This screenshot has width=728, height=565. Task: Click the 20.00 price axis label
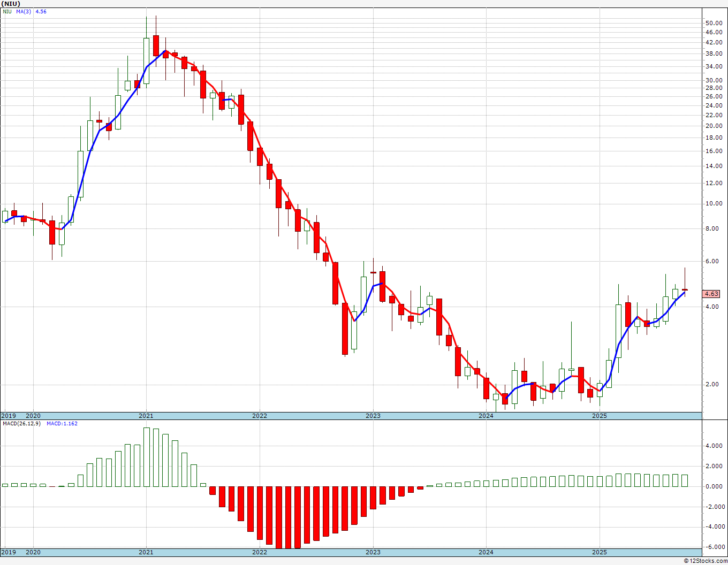click(x=714, y=126)
